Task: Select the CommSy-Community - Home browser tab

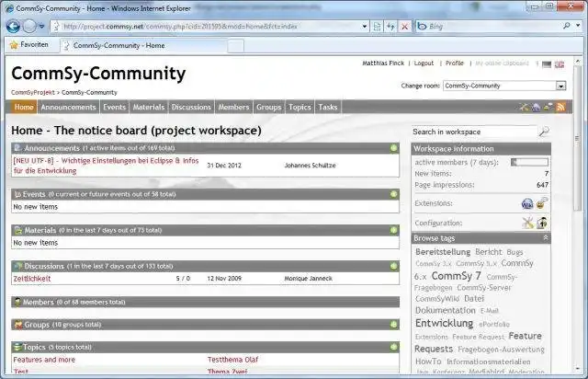Action: [x=143, y=45]
